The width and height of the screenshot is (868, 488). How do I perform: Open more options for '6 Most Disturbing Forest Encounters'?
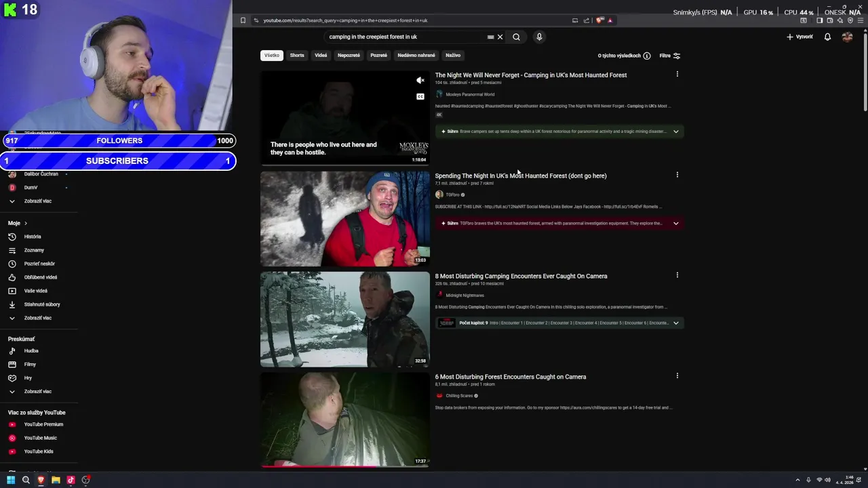pos(677,376)
